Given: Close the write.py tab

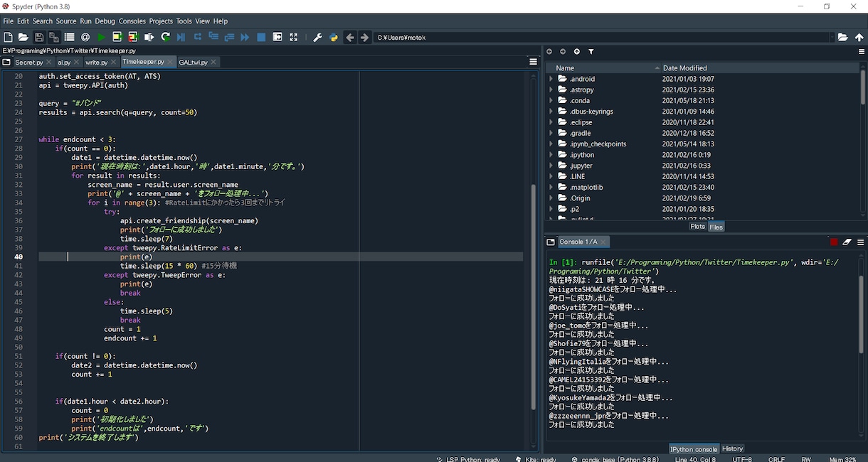Looking at the screenshot, I should pyautogui.click(x=114, y=63).
